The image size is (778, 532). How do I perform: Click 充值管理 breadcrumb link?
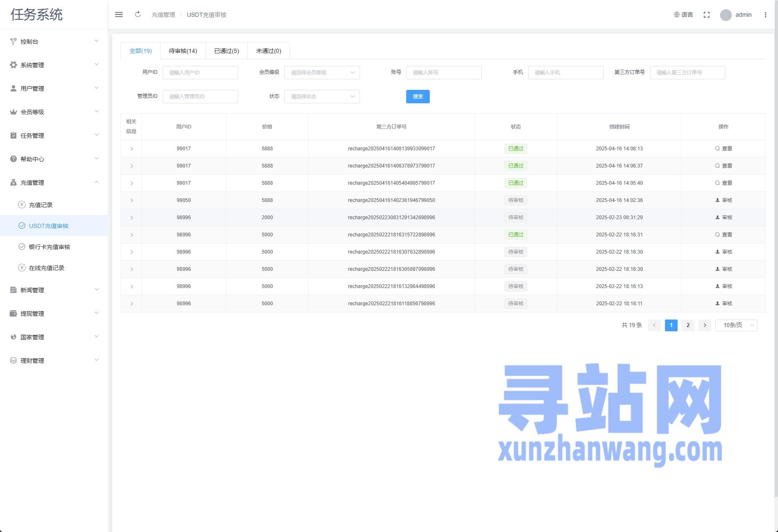tap(163, 15)
